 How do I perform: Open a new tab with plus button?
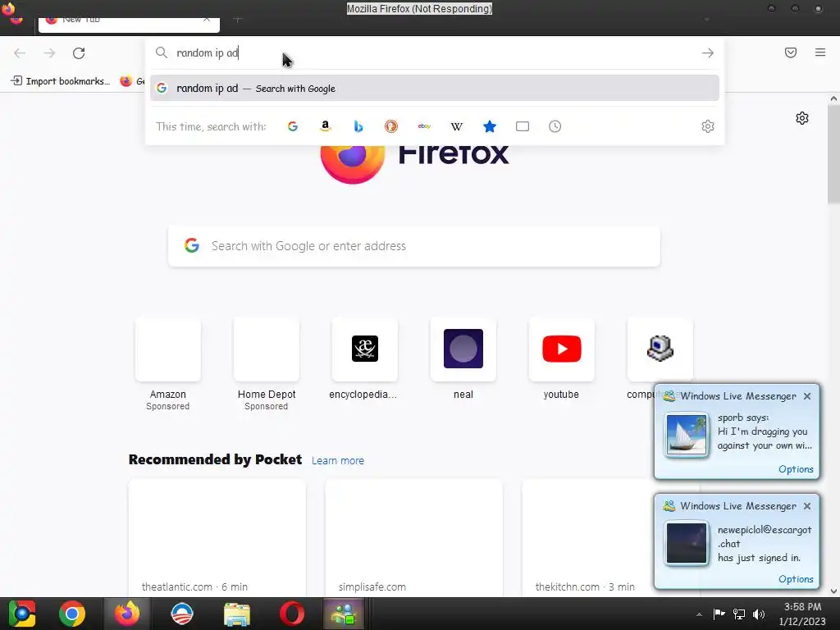point(238,21)
